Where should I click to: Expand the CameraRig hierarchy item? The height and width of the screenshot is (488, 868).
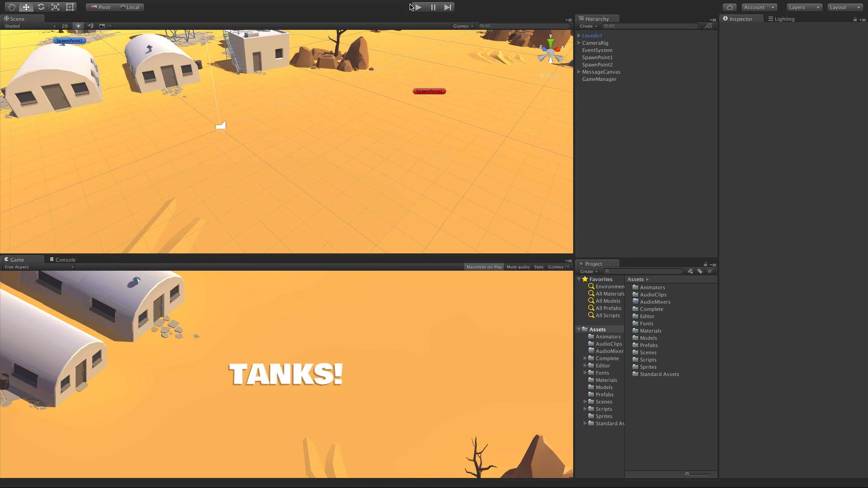coord(579,43)
